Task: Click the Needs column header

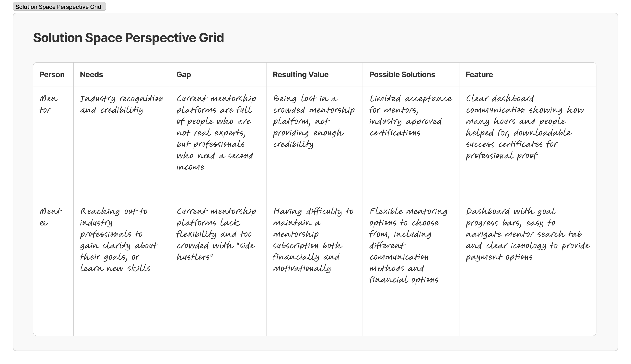Action: (x=91, y=75)
